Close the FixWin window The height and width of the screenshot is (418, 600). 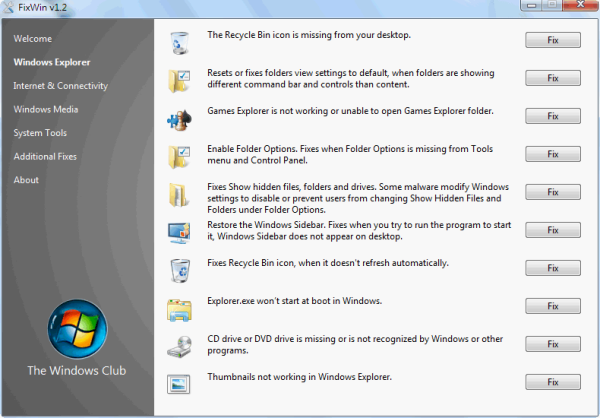(580, 5)
